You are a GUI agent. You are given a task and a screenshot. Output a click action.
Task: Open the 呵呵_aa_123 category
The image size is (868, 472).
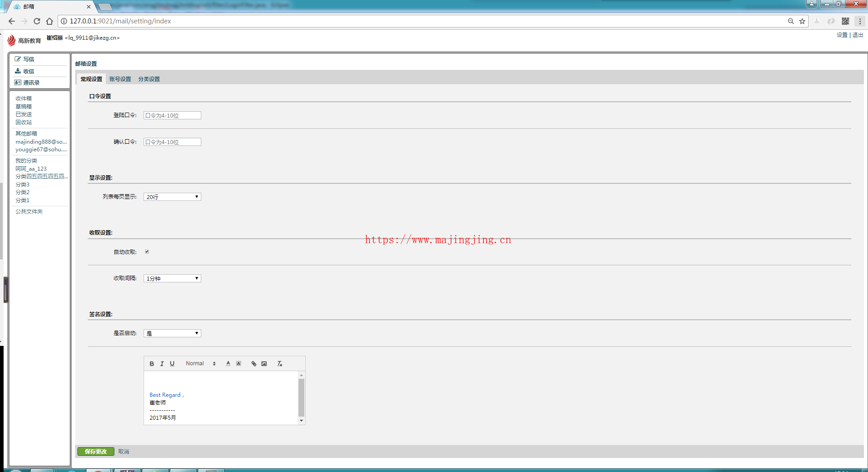click(31, 168)
